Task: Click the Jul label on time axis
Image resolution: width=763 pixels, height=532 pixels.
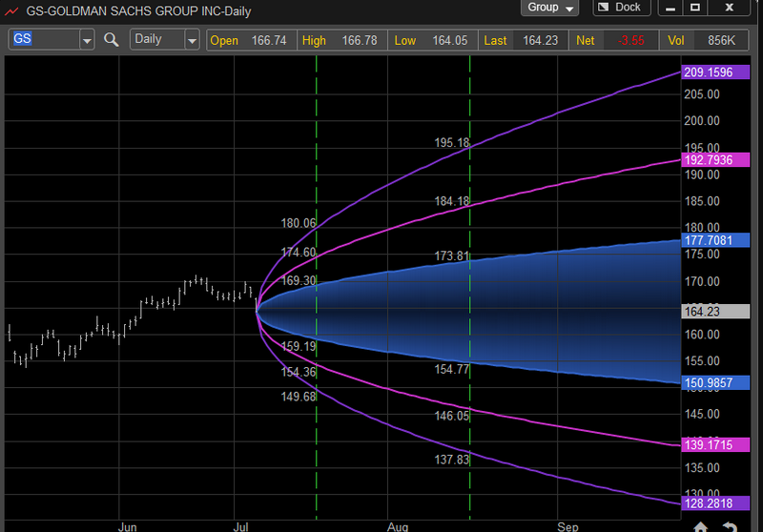Action: [241, 527]
